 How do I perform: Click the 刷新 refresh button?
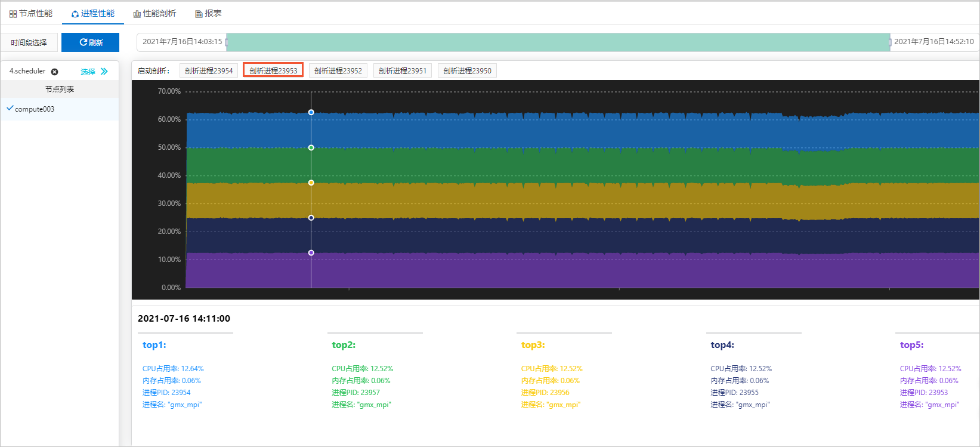click(x=91, y=42)
